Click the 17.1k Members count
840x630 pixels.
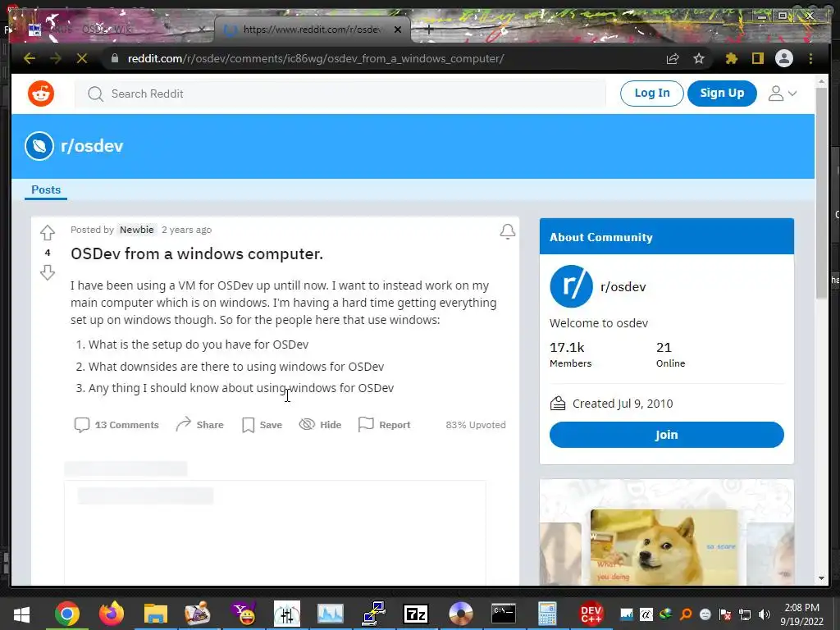571,354
